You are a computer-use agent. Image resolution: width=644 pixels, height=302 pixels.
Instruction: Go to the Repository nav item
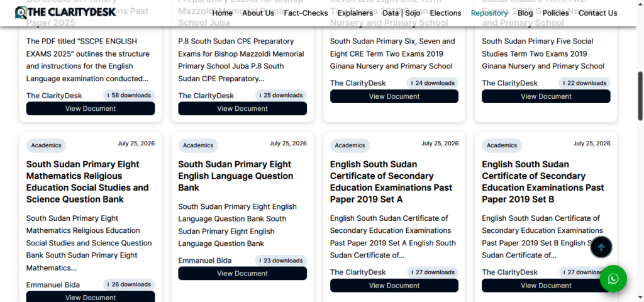(489, 13)
